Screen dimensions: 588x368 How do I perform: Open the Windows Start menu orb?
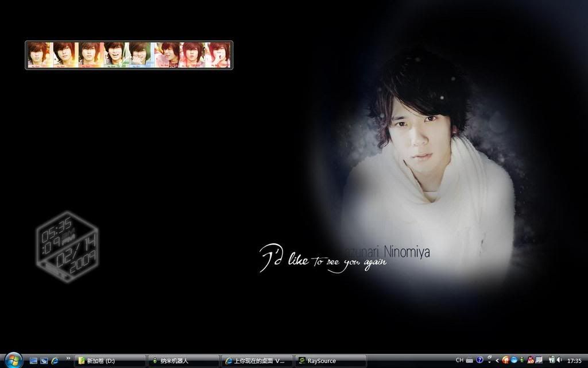[x=13, y=360]
